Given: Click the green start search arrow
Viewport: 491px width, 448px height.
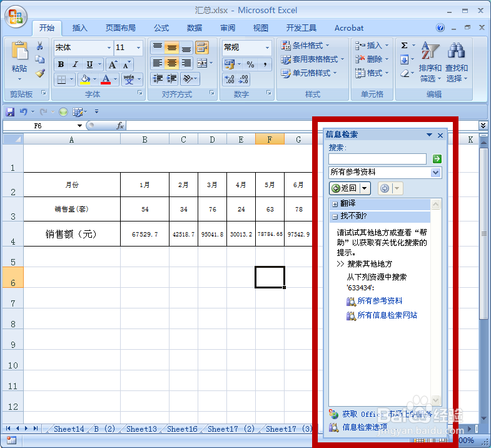Looking at the screenshot, I should [x=437, y=159].
